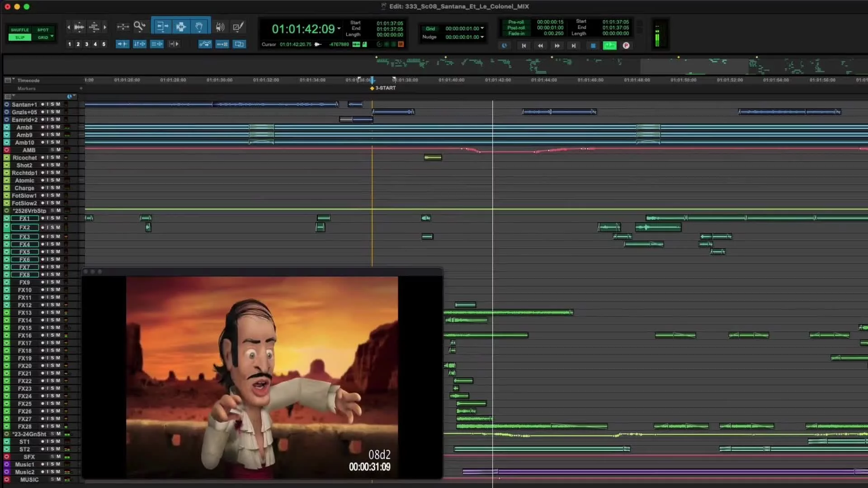Viewport: 868px width, 488px height.
Task: Click the horizontal zoom toggle icon
Action: tap(123, 27)
